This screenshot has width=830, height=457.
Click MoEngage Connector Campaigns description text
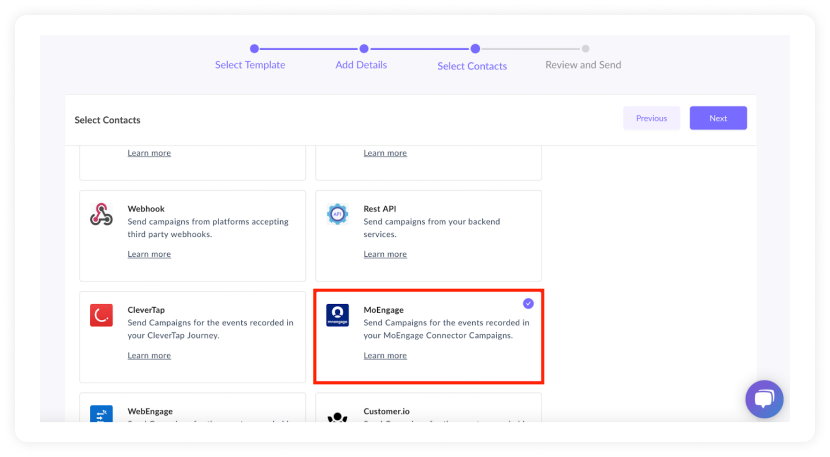[446, 329]
